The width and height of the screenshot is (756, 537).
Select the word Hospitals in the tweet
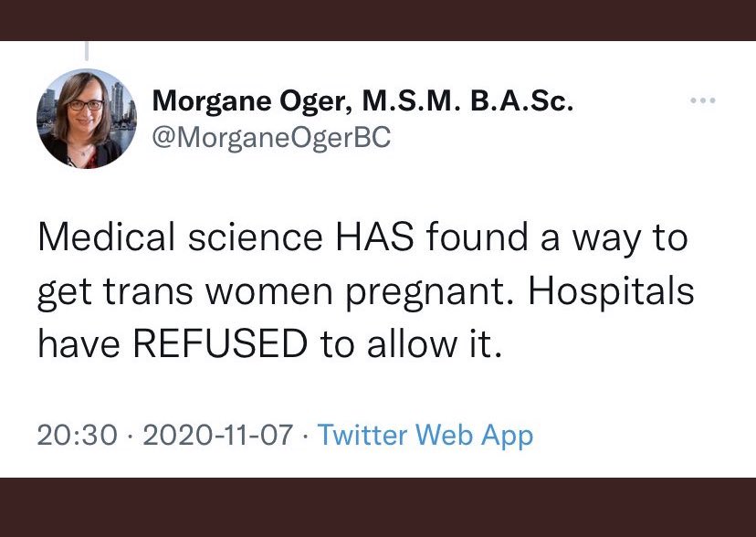click(612, 290)
